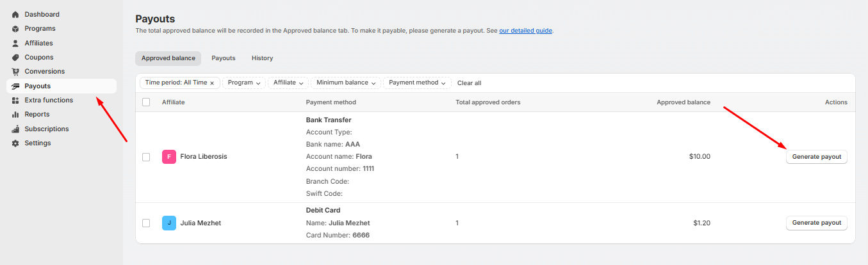Click the Conversions cart icon
The width and height of the screenshot is (868, 265).
(x=15, y=72)
